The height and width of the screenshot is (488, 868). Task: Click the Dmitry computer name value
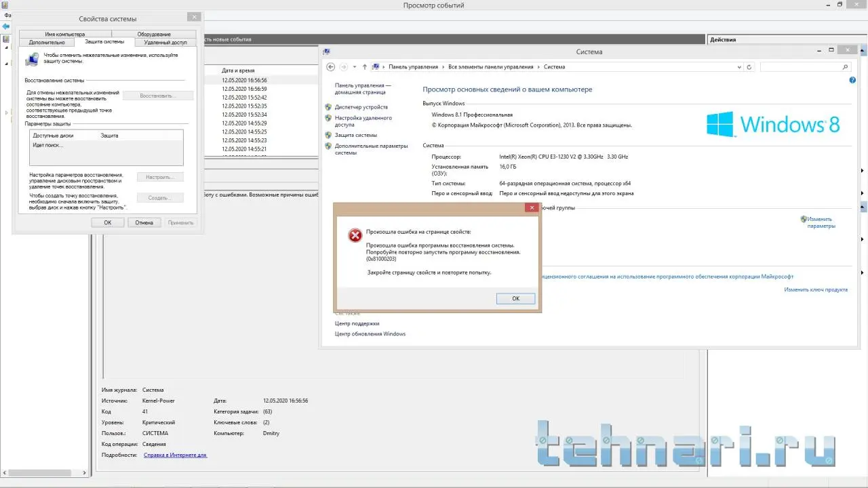tap(270, 433)
